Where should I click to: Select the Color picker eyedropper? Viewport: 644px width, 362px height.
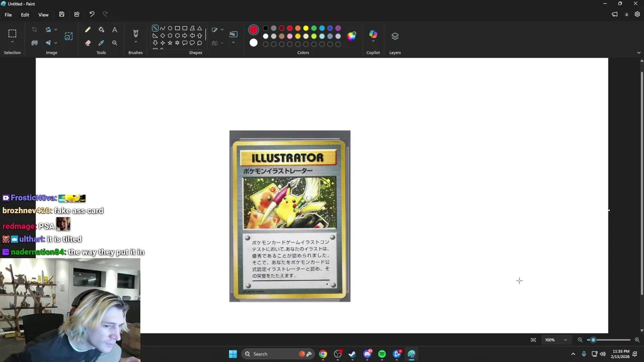point(101,43)
